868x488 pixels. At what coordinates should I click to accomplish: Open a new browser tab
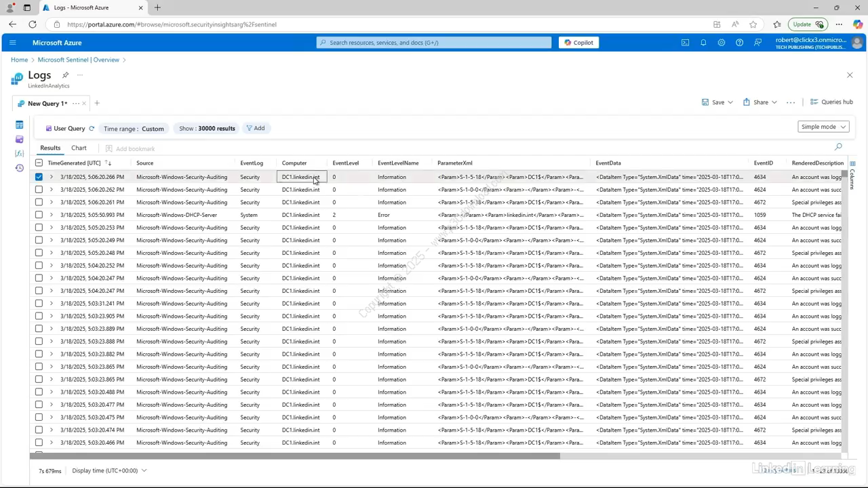click(x=157, y=7)
